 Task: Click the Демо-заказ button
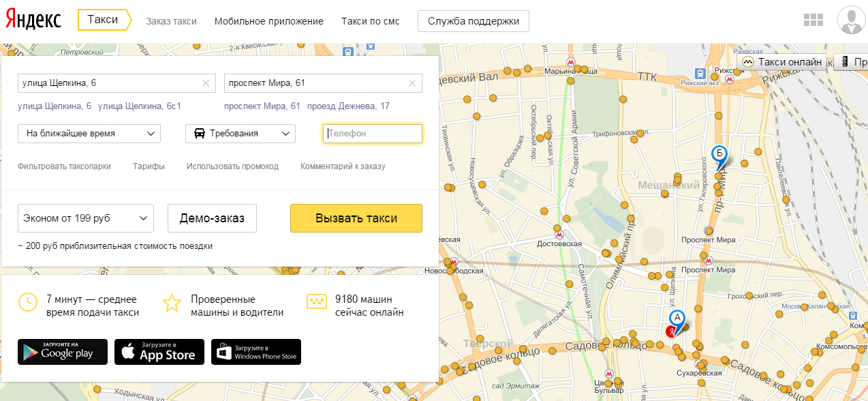pos(211,218)
